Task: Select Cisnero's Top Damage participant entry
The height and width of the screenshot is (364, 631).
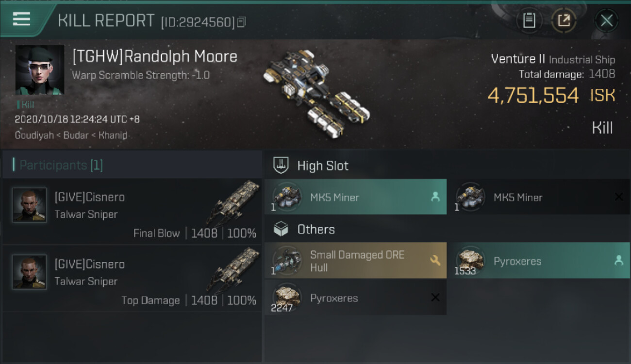Action: (132, 278)
